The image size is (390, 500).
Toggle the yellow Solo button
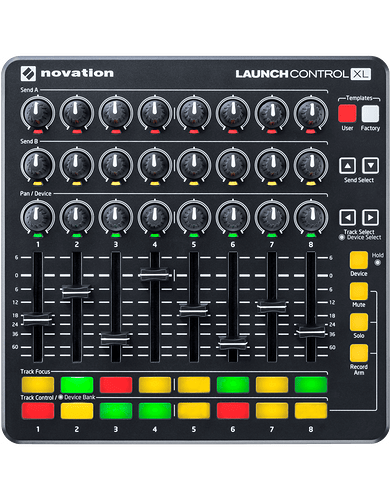(359, 322)
